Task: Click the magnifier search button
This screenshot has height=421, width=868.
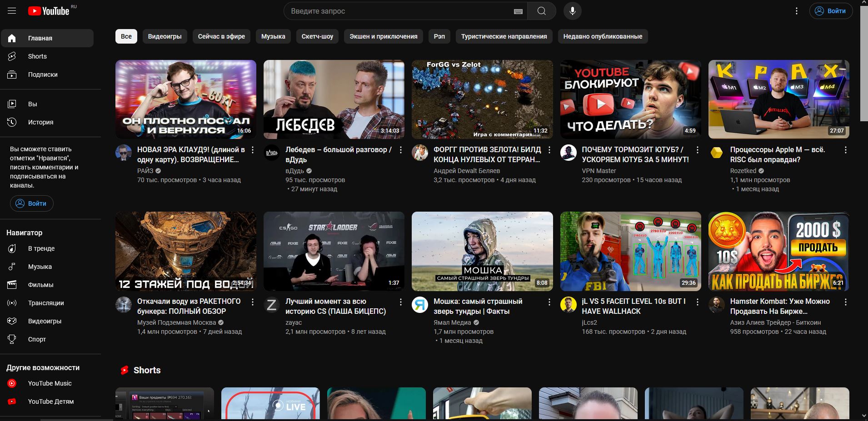Action: click(x=542, y=11)
